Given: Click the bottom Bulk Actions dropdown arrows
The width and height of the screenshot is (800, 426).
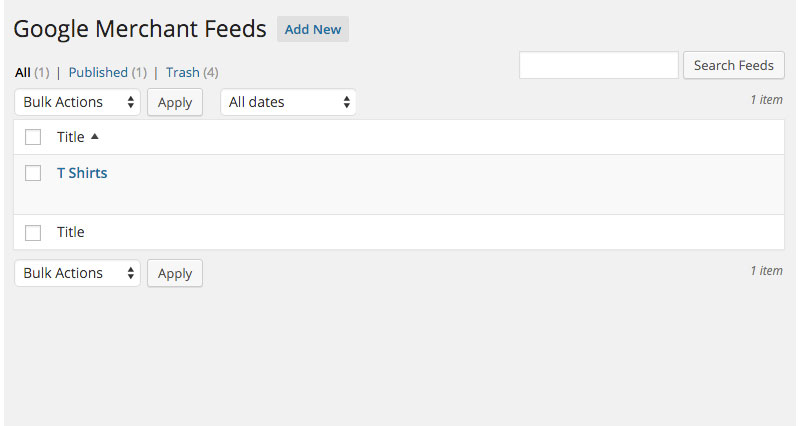Looking at the screenshot, I should point(131,273).
